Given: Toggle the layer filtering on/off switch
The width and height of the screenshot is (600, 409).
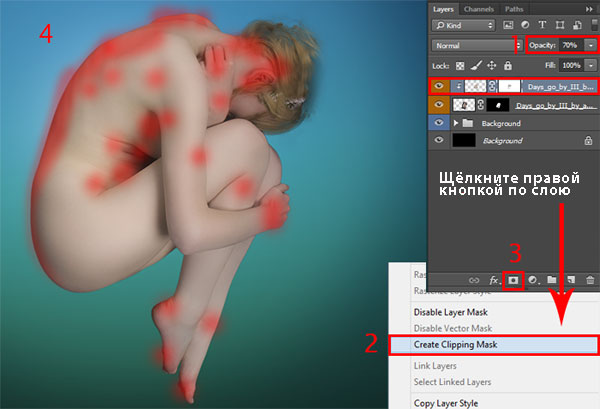Looking at the screenshot, I should point(595,24).
